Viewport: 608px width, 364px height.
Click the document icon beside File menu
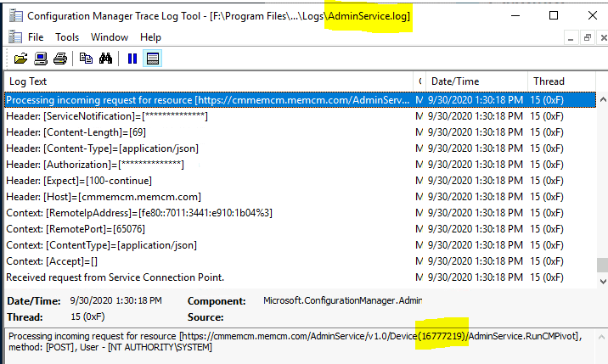(15, 37)
